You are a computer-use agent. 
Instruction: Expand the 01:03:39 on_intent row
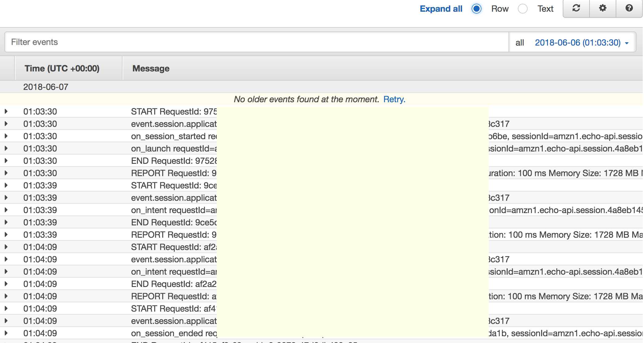[x=6, y=210]
